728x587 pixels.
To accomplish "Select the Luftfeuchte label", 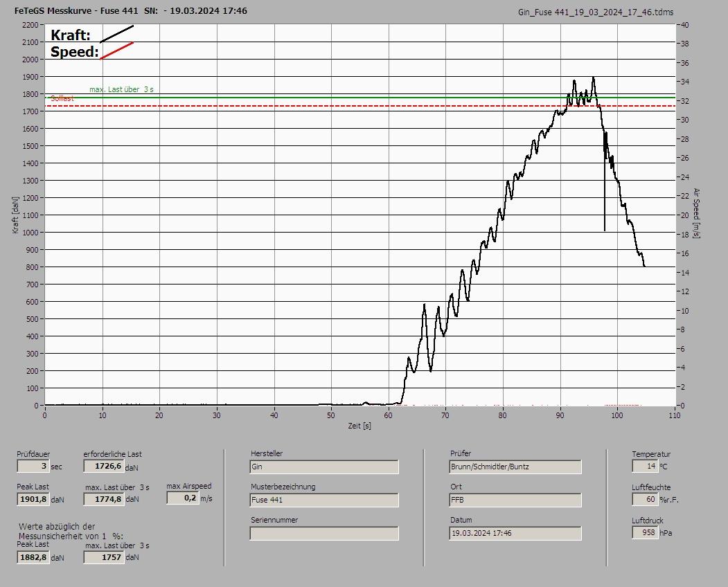I will coord(651,488).
